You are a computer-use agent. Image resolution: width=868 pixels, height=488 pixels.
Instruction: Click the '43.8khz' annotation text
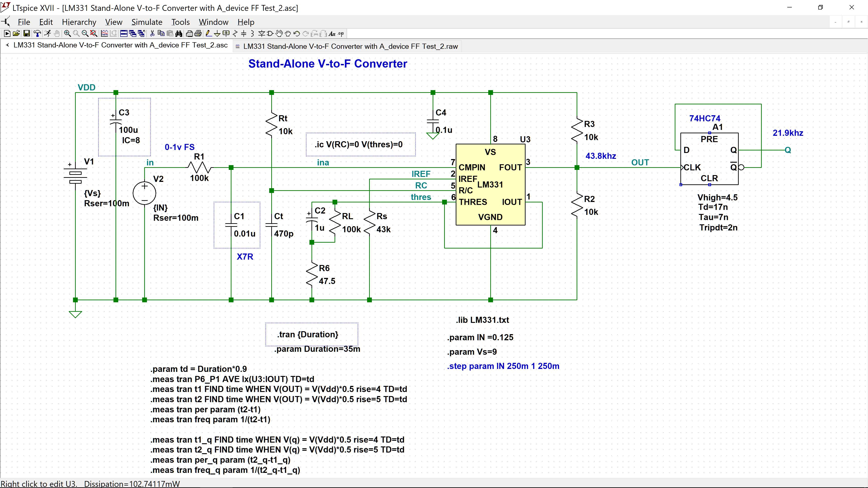tap(601, 156)
